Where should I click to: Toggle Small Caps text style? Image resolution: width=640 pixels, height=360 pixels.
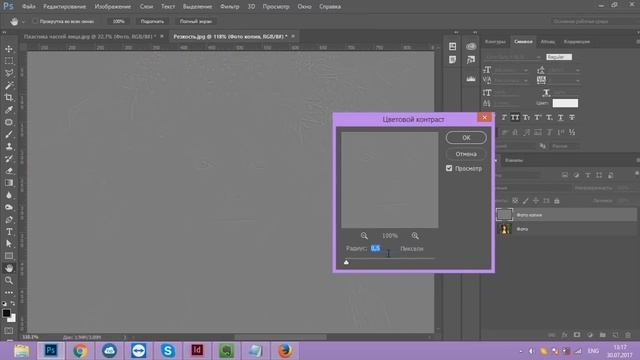pyautogui.click(x=527, y=118)
